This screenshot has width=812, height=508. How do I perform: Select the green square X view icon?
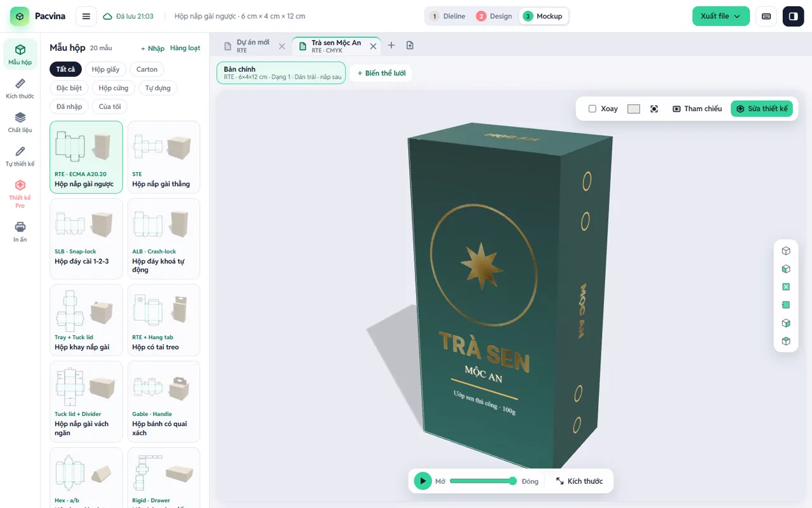point(786,287)
